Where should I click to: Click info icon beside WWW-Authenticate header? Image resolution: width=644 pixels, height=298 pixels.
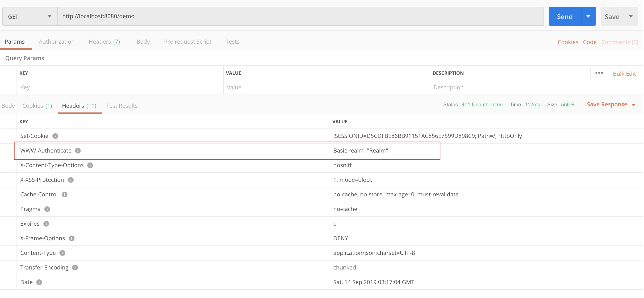(x=78, y=151)
